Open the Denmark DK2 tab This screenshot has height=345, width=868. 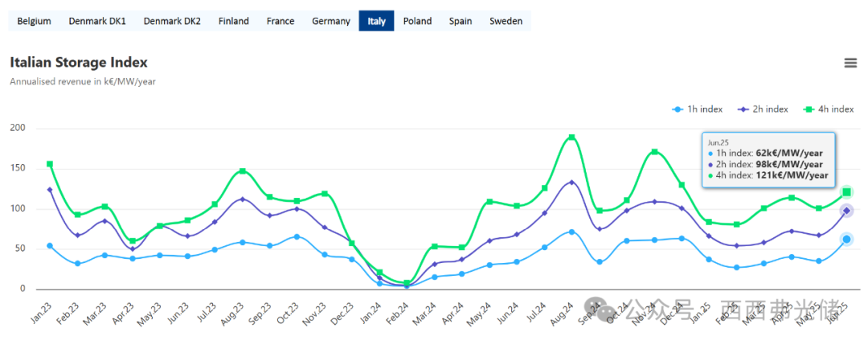172,21
